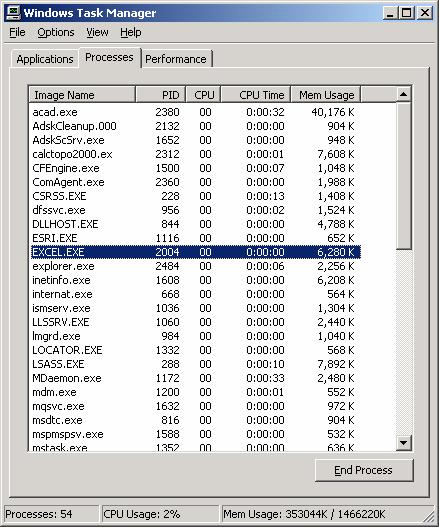Open the View menu
The height and width of the screenshot is (527, 439).
coord(97,33)
